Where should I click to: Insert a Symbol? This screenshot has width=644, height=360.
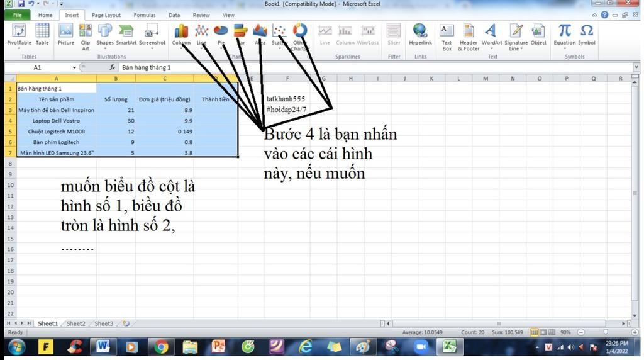tap(587, 35)
